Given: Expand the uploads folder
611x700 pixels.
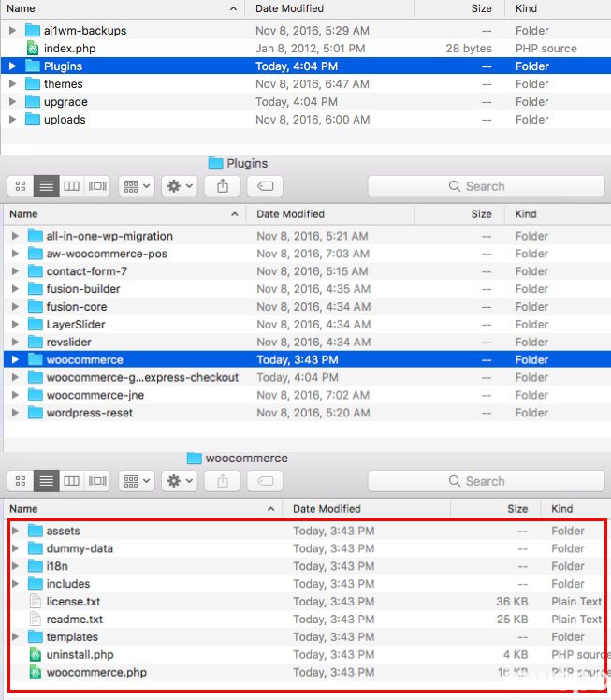Looking at the screenshot, I should [12, 120].
